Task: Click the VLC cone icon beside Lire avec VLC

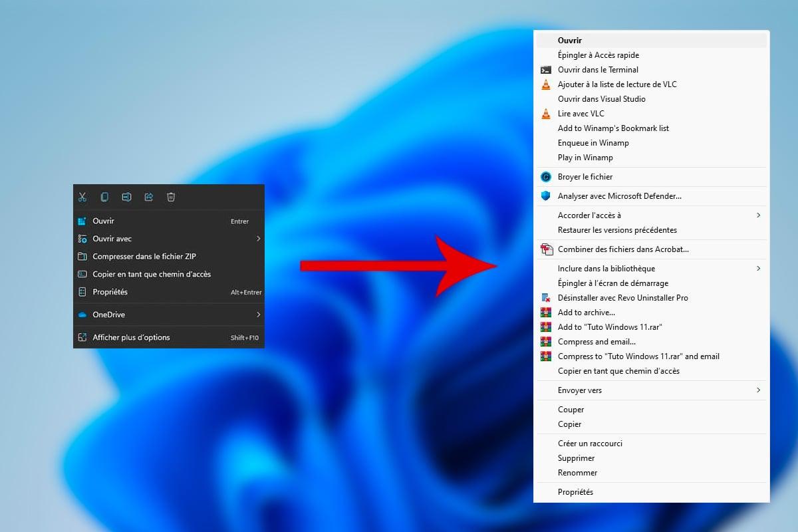Action: 546,113
